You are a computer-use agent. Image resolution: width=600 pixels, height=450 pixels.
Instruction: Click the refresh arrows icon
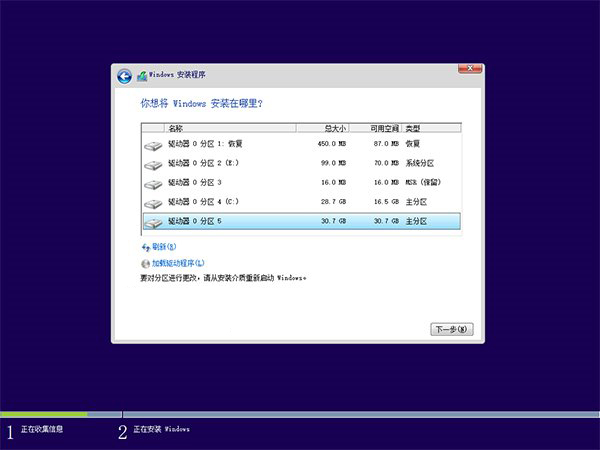[x=145, y=248]
